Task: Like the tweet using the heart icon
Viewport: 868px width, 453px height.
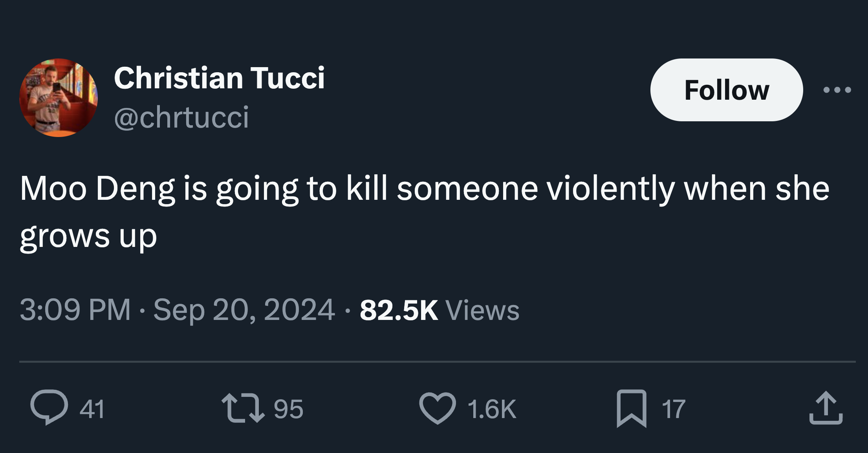Action: [x=438, y=408]
